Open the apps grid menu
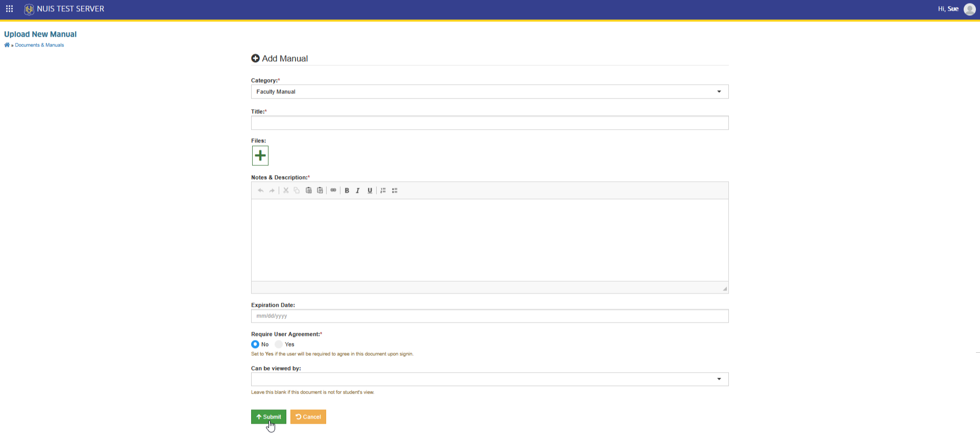980x438 pixels. [9, 9]
